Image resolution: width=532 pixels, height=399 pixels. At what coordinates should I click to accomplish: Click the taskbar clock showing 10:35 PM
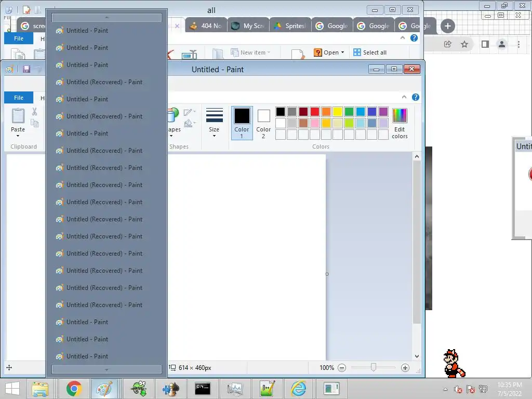(x=510, y=389)
